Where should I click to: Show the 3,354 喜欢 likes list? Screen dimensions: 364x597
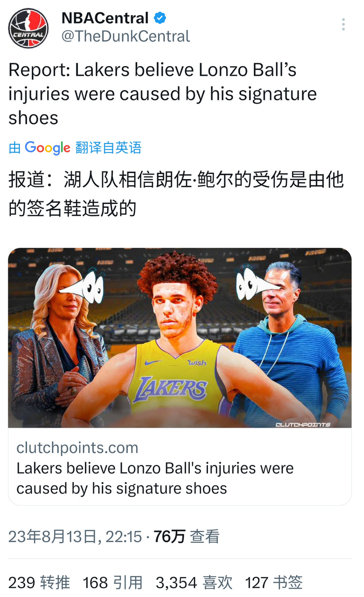tap(194, 582)
